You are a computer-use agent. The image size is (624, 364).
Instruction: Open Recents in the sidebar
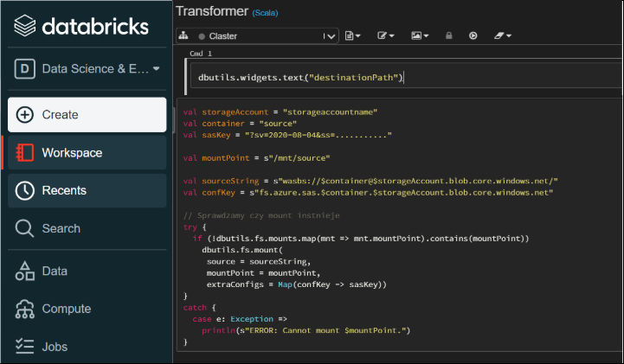(87, 190)
